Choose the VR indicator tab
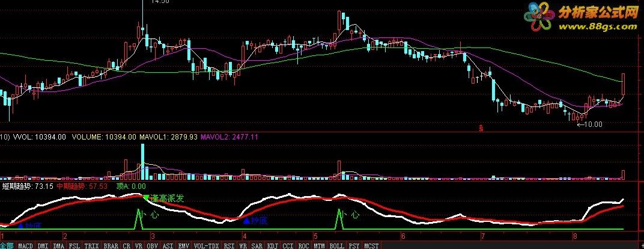Image resolution: width=644 pixels, height=249 pixels. pos(139,246)
